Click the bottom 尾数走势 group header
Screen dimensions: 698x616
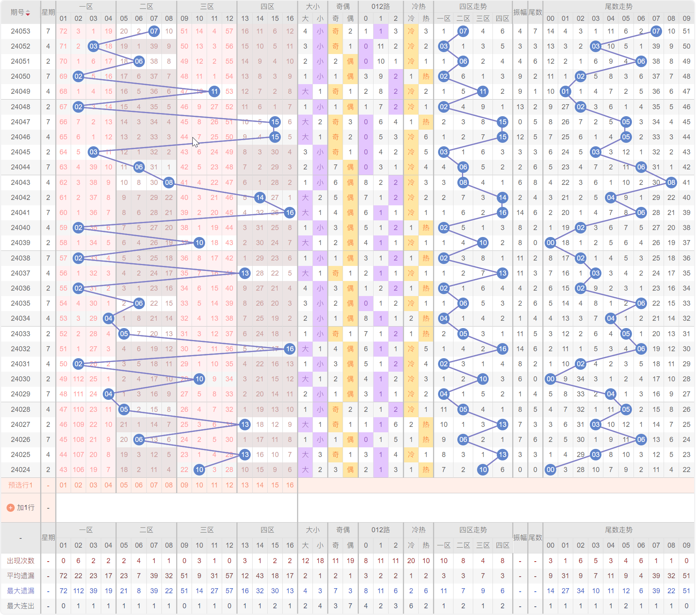coord(618,530)
